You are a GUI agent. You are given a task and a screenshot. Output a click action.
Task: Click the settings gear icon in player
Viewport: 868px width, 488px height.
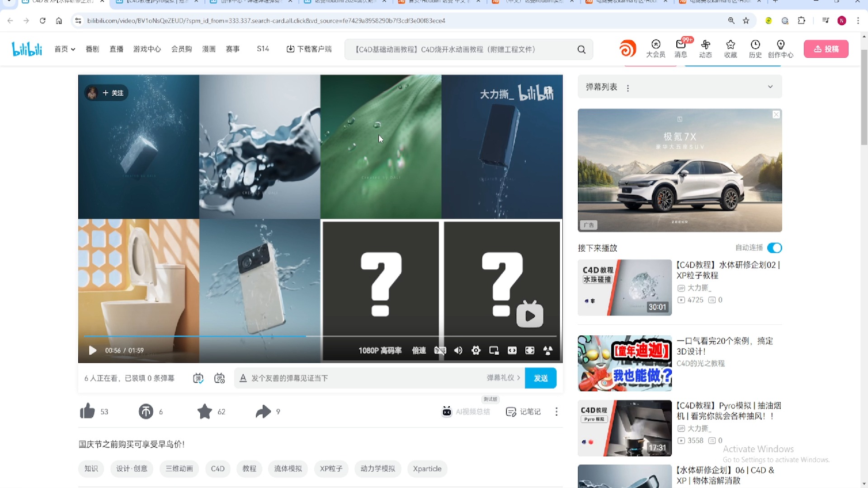tap(476, 350)
